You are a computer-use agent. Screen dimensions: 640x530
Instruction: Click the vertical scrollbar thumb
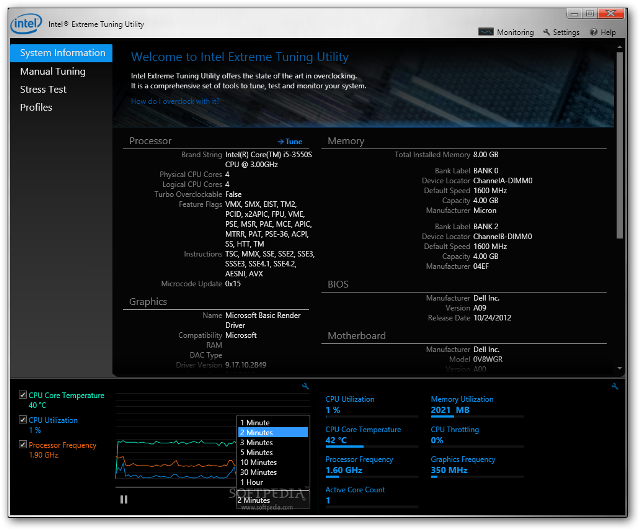click(620, 145)
